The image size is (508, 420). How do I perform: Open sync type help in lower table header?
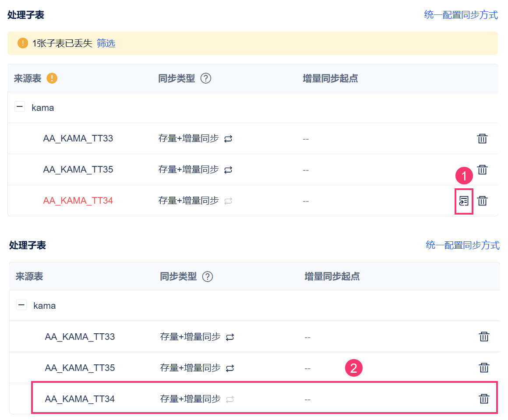pyautogui.click(x=207, y=277)
